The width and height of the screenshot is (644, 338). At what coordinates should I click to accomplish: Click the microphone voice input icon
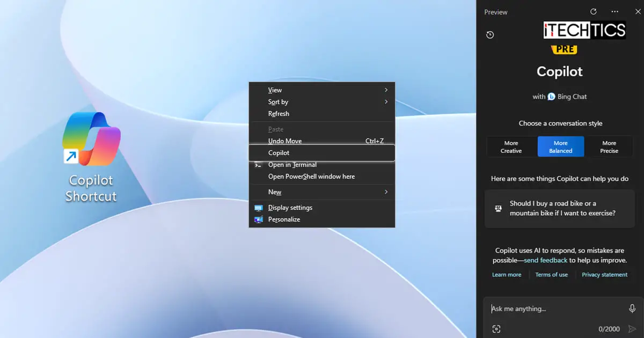pos(632,308)
